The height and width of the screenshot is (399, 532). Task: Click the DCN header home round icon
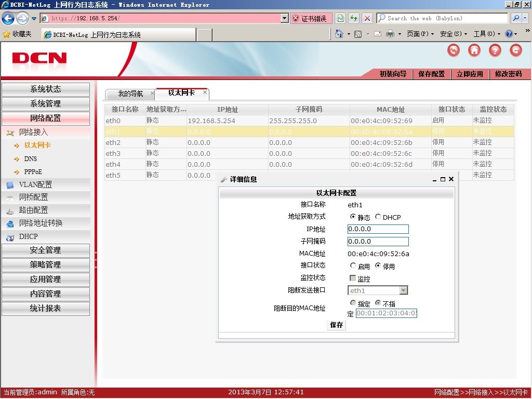coord(474,50)
